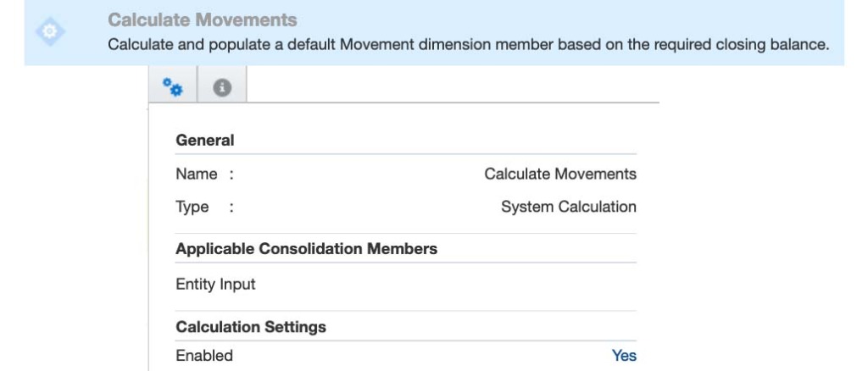Select the Entity Input consolidation member

pyautogui.click(x=215, y=284)
